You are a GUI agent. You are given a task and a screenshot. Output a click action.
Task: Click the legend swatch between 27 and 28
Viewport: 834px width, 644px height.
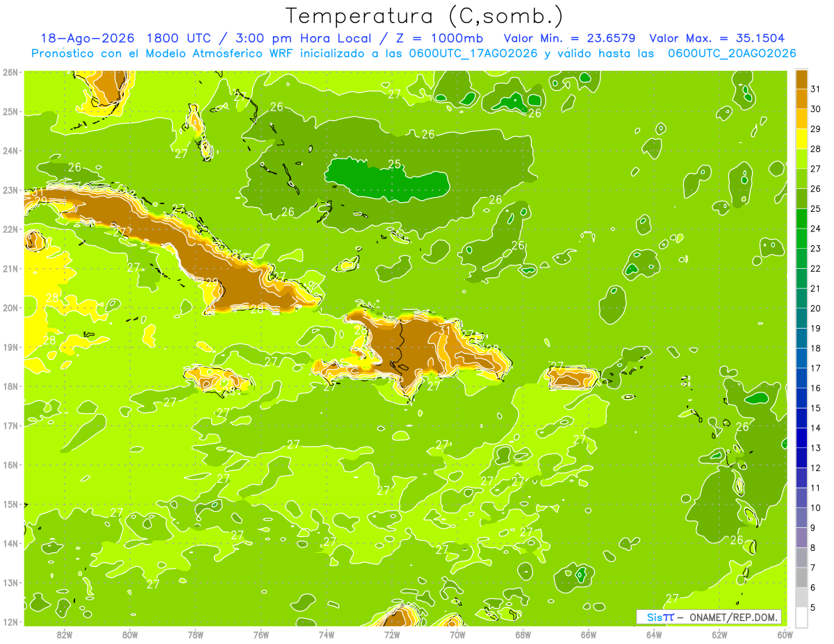pyautogui.click(x=801, y=158)
